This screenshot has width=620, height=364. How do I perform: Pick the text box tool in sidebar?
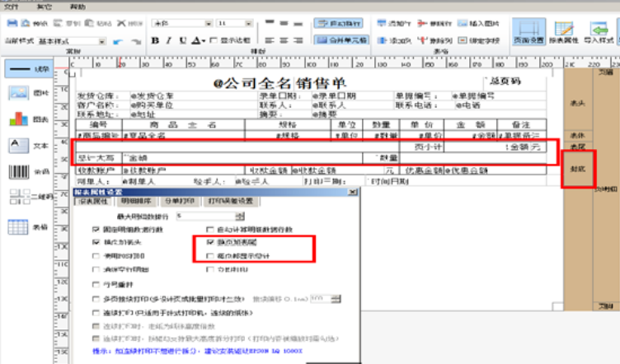click(x=20, y=147)
